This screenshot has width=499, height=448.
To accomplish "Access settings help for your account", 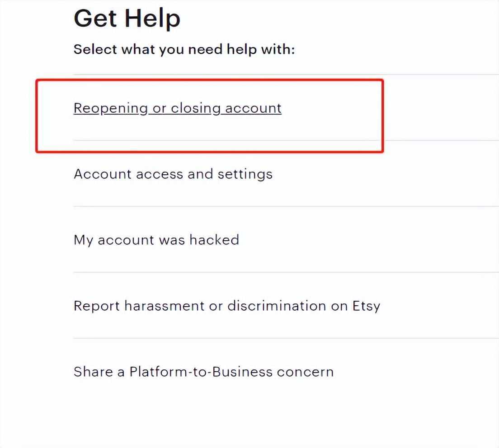I will tap(173, 174).
